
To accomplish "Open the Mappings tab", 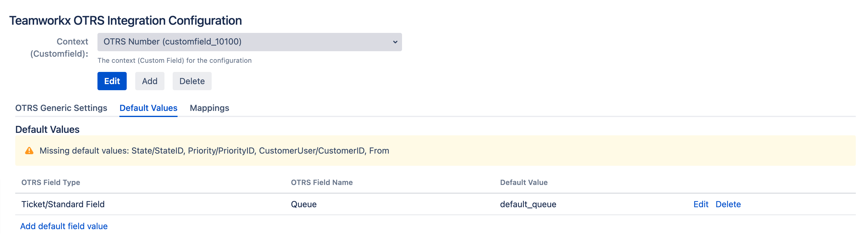I will point(209,108).
